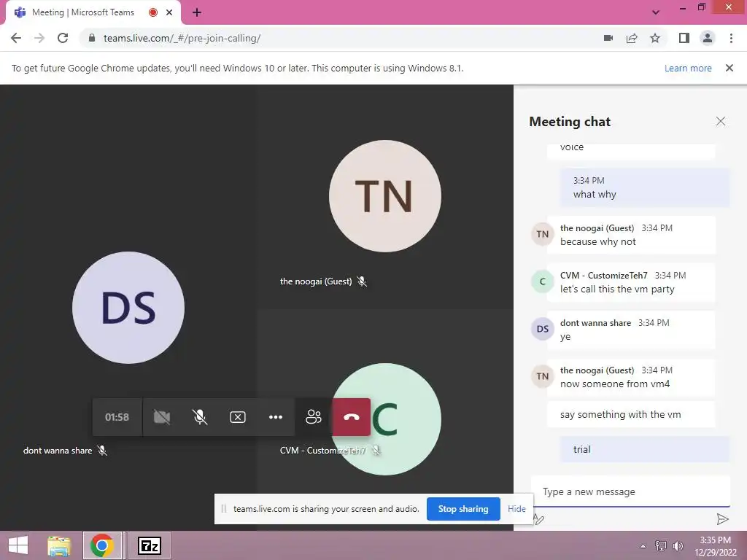Open File Explorer from taskbar
The image size is (747, 560).
59,545
